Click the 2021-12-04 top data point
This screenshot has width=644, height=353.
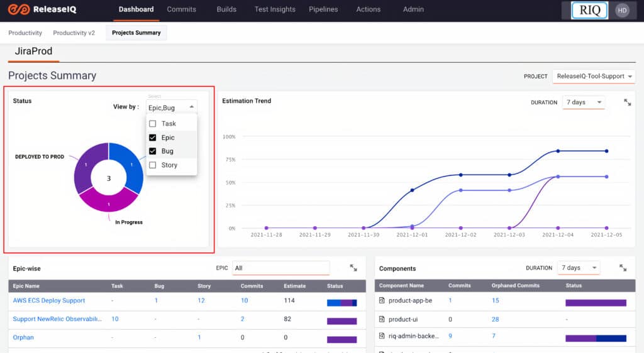pyautogui.click(x=558, y=151)
